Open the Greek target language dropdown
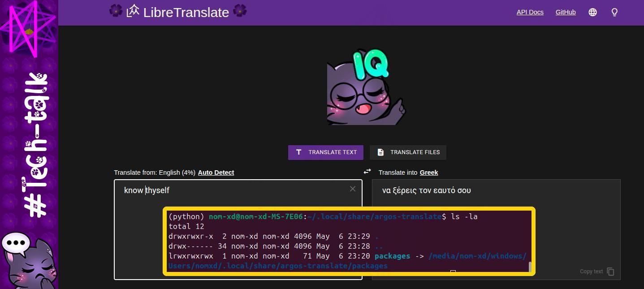 (x=429, y=173)
